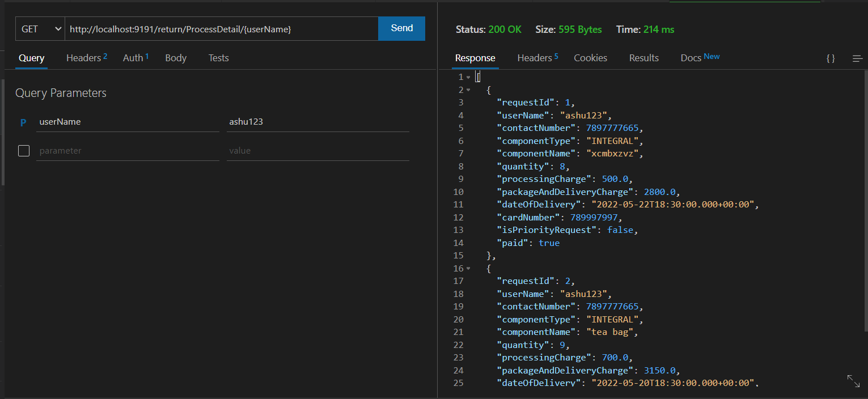Click the isPriorityRequest false value
Screen dimensions: 868x399
620,230
